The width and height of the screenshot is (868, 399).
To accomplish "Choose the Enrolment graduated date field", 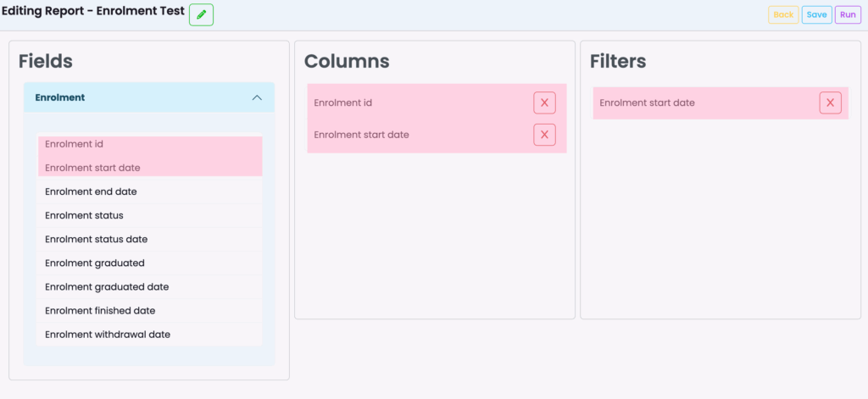I will click(x=149, y=286).
